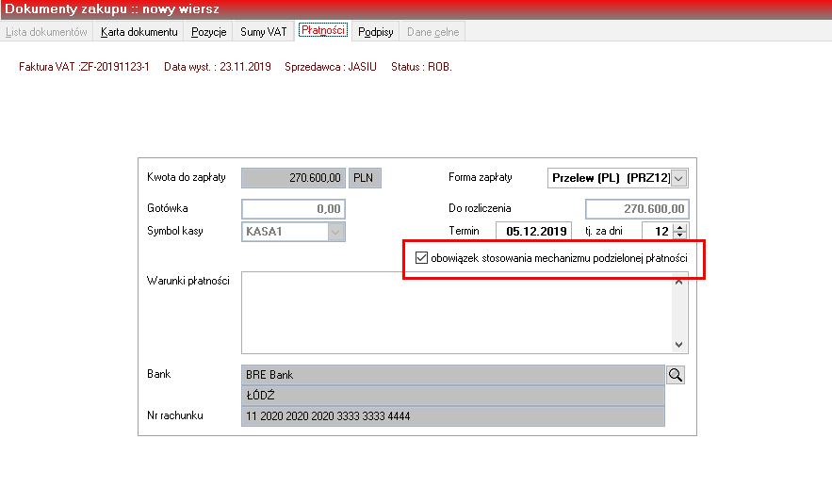Click inside Warunki płatności text area

457,313
